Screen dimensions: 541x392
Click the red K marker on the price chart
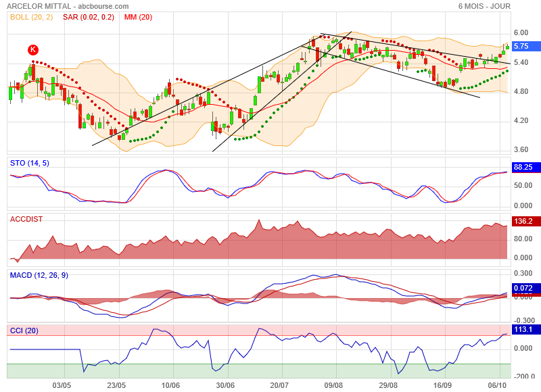[x=33, y=49]
